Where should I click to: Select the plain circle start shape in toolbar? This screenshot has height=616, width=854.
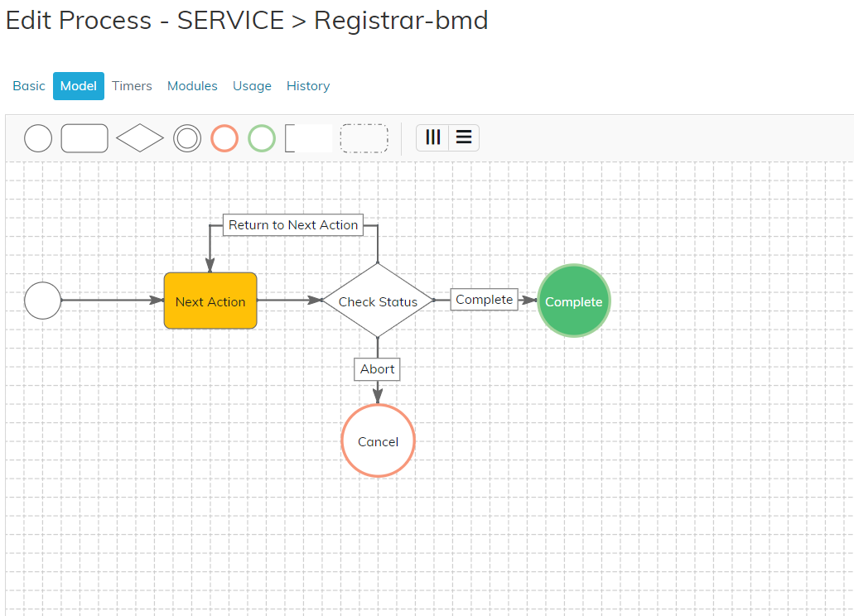click(38, 138)
